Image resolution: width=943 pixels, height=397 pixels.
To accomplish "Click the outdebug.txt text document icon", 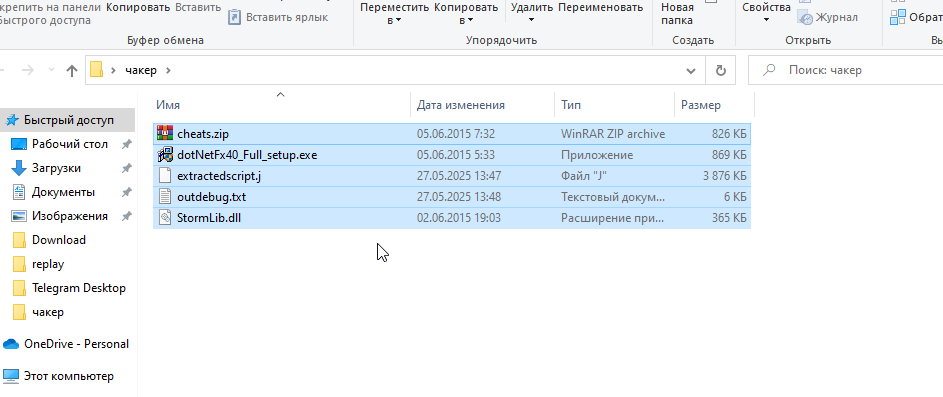I will pos(165,197).
